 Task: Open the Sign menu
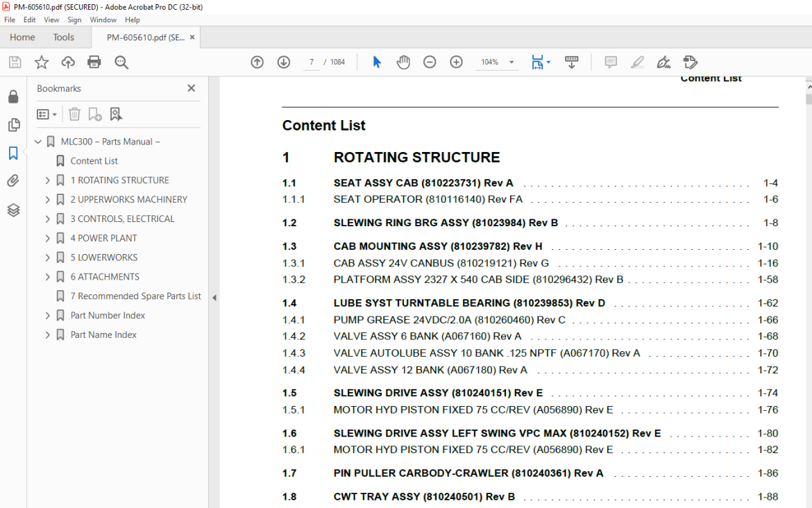coord(74,19)
